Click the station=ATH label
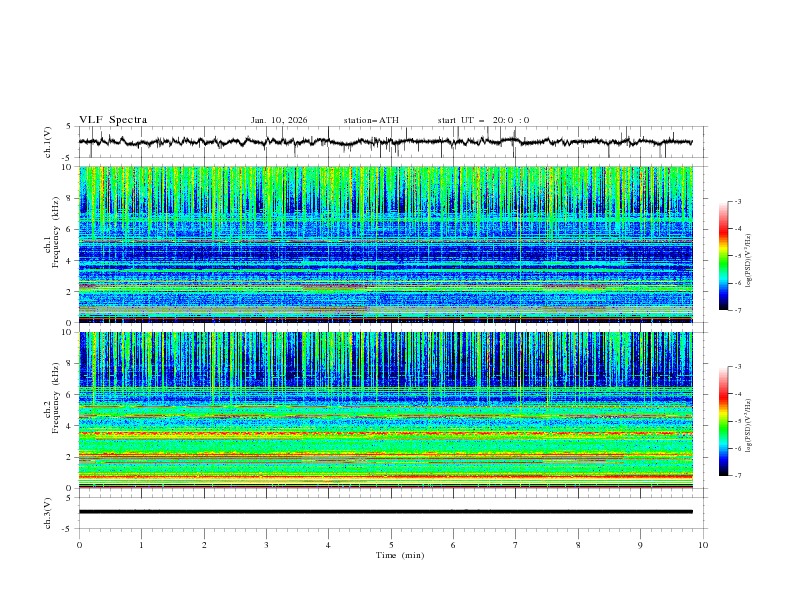 [371, 120]
